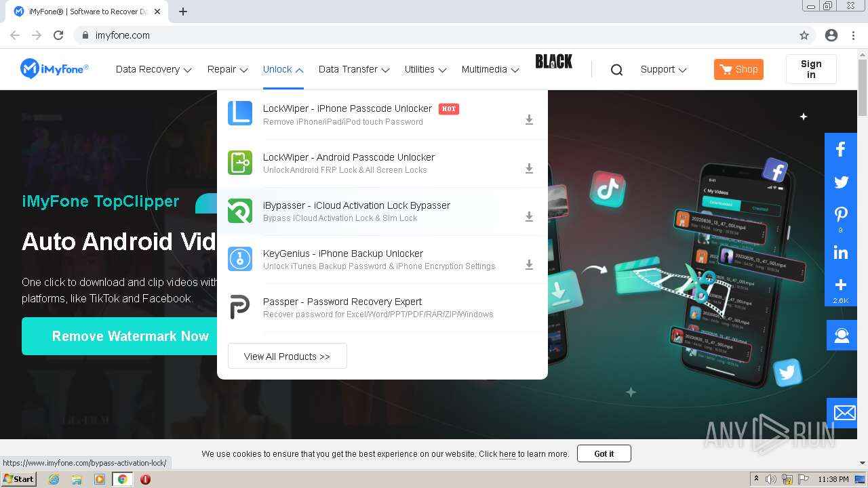Expand the Utilities menu
868x488 pixels.
click(x=425, y=69)
